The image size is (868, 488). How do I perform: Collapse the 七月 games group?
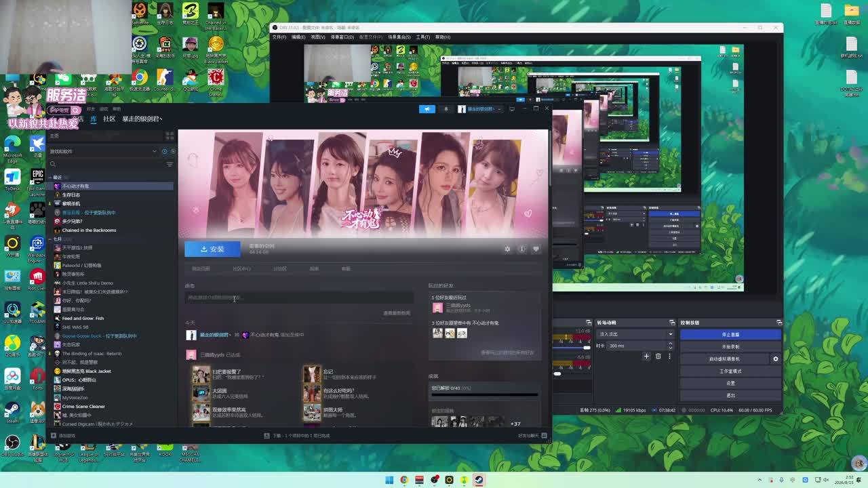coord(52,239)
